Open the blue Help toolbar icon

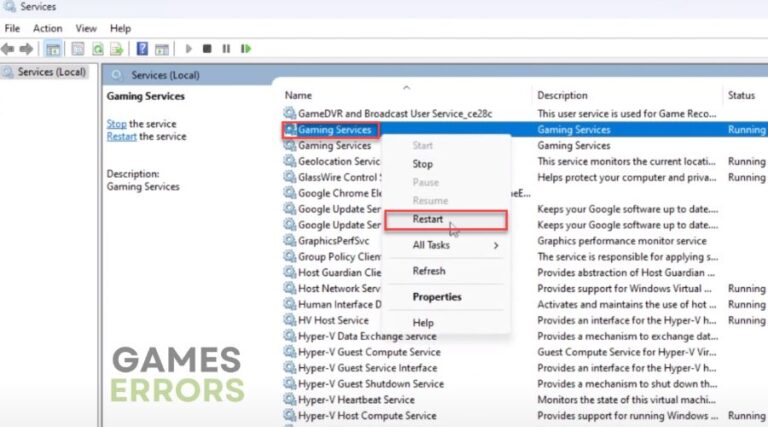[x=143, y=48]
